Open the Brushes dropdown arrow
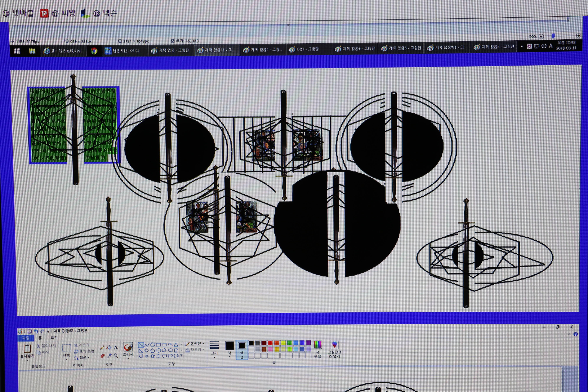Screen dimensions: 588x392 click(128, 358)
